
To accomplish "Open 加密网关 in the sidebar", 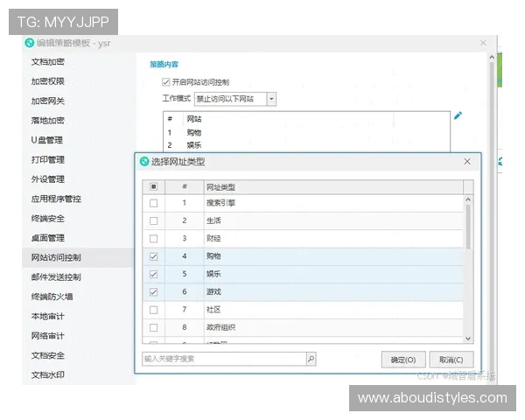I will coord(48,101).
